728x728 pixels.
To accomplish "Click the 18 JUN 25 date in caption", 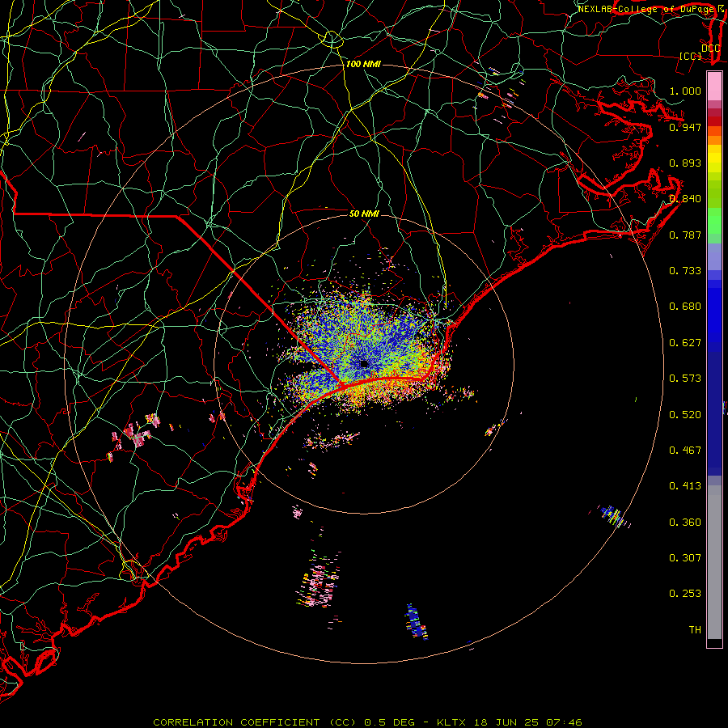I will coord(506,722).
